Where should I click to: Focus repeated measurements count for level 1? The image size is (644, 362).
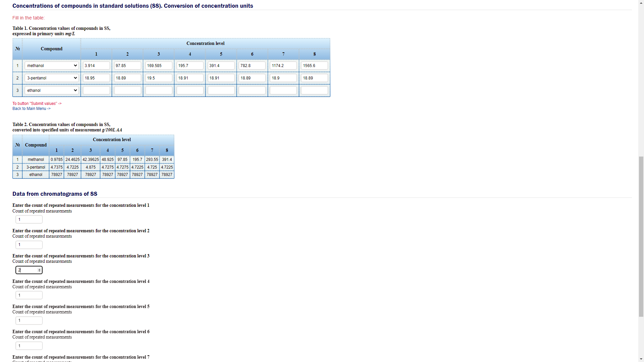click(29, 220)
